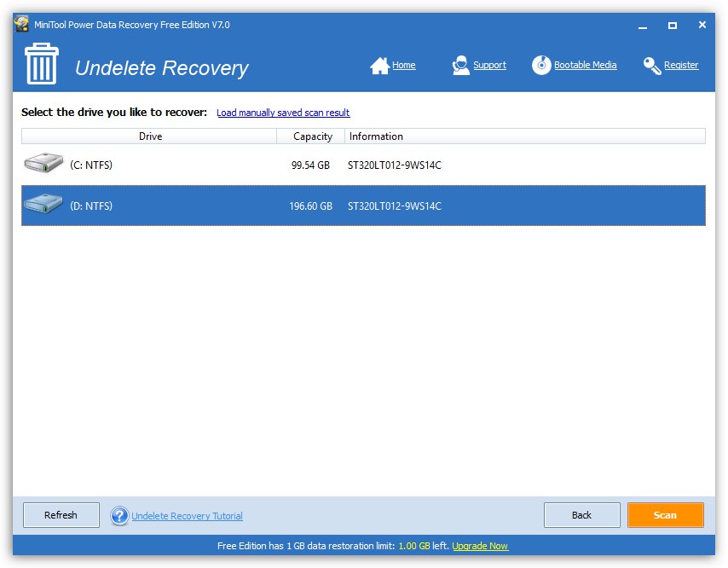Close the MiniTool window
This screenshot has height=568, width=728.
click(702, 25)
